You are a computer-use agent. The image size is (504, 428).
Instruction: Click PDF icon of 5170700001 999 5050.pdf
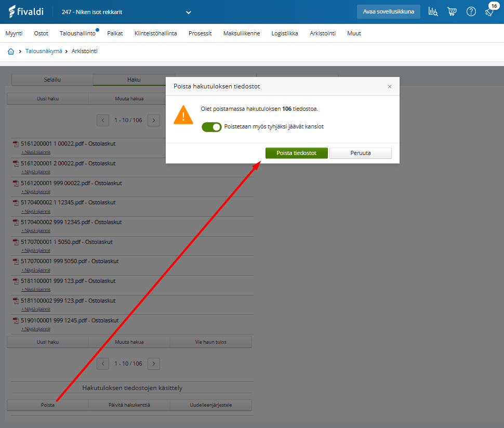pyautogui.click(x=16, y=261)
